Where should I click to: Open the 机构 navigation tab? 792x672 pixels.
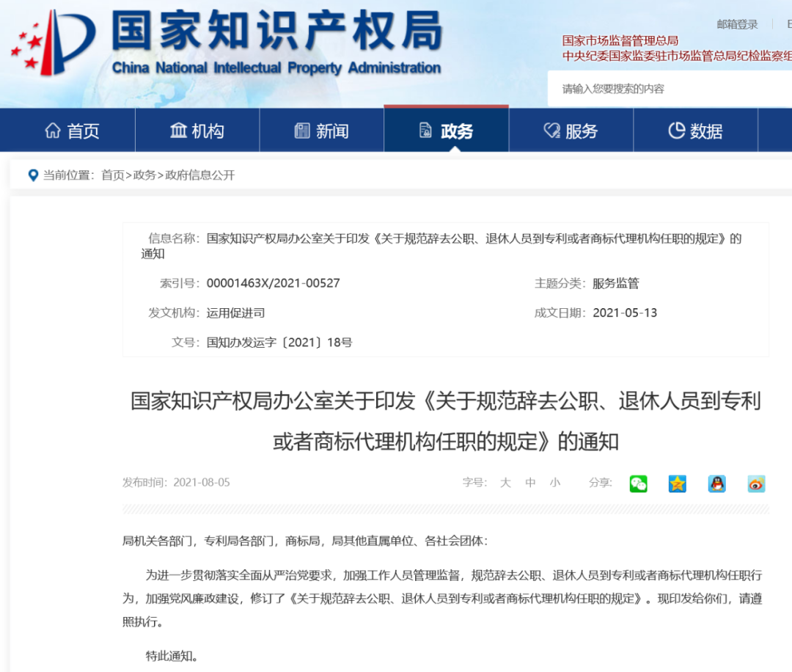197,131
